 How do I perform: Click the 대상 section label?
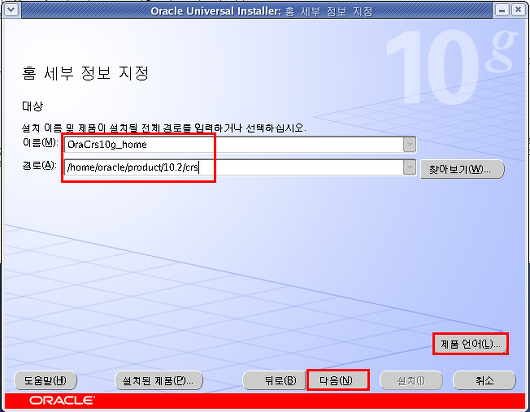coord(32,106)
